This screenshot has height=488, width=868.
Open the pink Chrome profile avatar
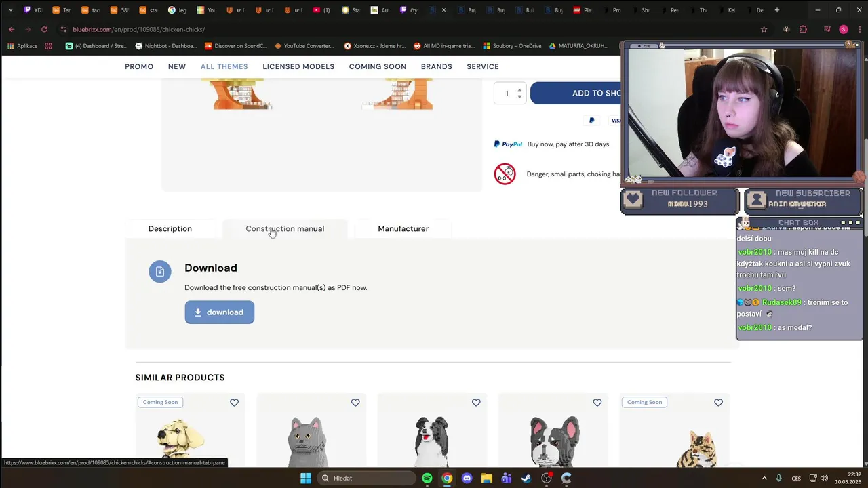click(844, 29)
